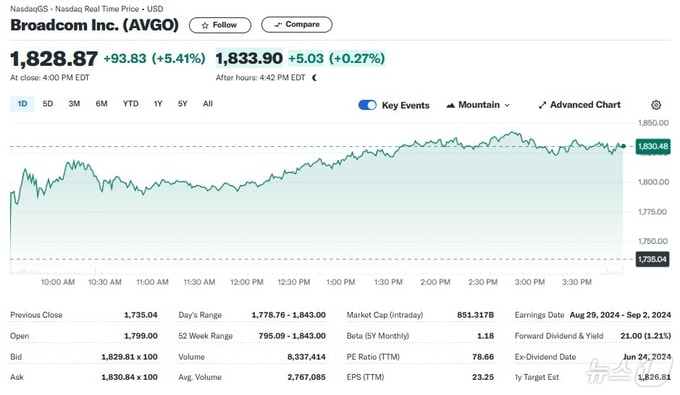Show the 5Y chart range

coord(183,104)
